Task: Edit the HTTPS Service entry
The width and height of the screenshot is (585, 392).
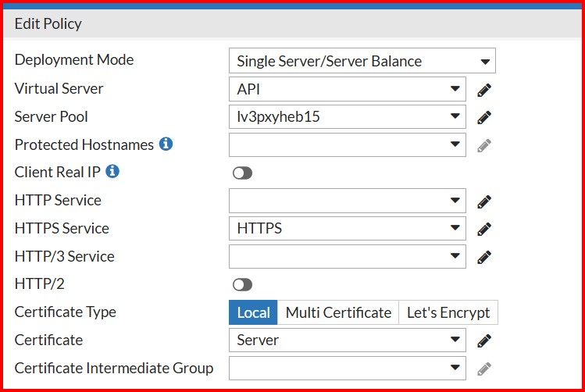Action: pos(484,229)
